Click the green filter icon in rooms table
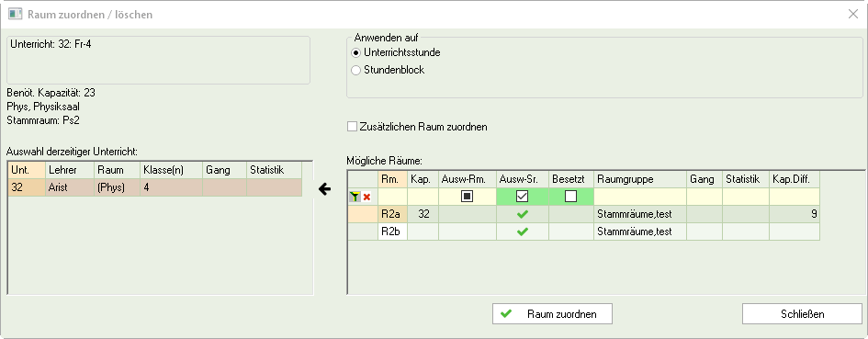The image size is (868, 339). [355, 197]
